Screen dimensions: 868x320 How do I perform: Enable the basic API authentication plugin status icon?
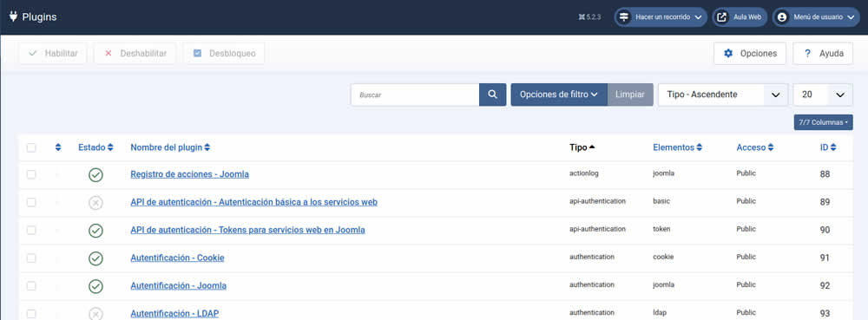(x=95, y=202)
